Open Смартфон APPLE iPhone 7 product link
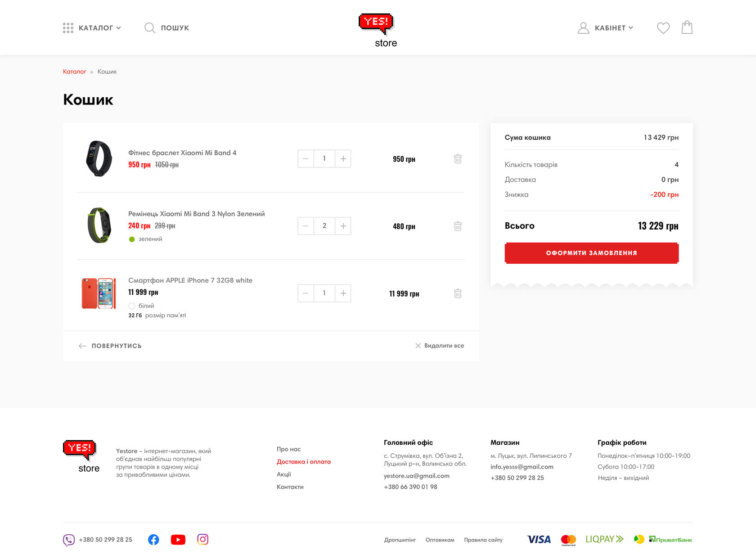The width and height of the screenshot is (756, 559). [190, 280]
